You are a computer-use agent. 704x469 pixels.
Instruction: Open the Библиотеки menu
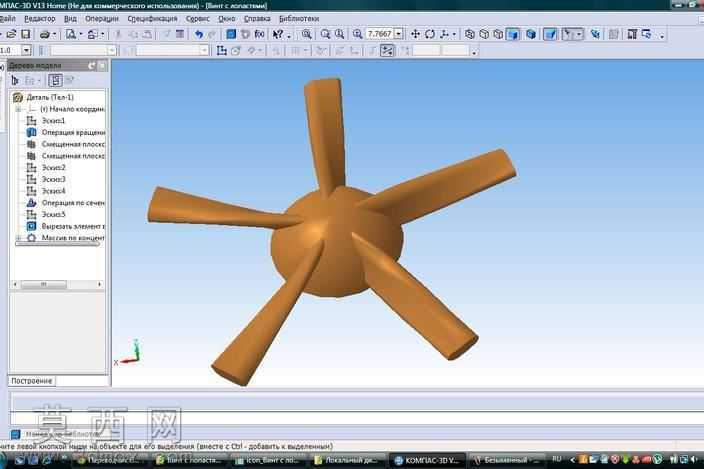299,19
